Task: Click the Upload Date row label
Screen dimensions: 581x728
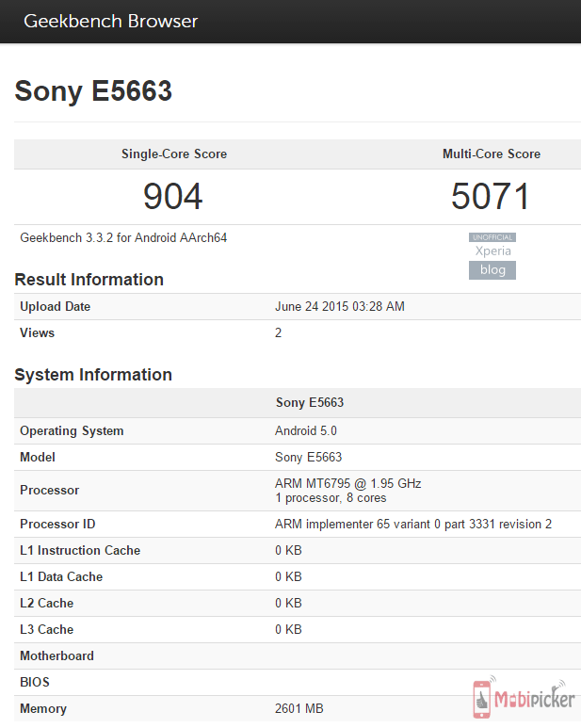Action: 56,306
